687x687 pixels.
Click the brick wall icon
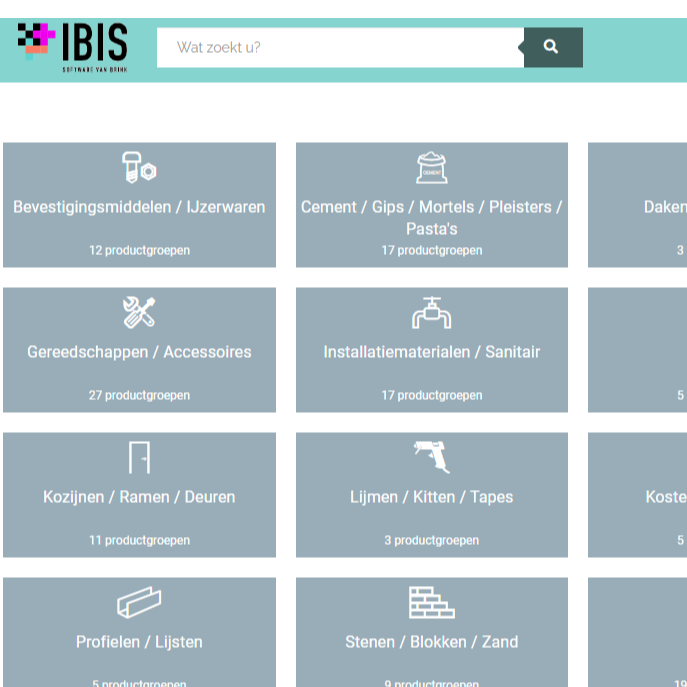tap(432, 602)
